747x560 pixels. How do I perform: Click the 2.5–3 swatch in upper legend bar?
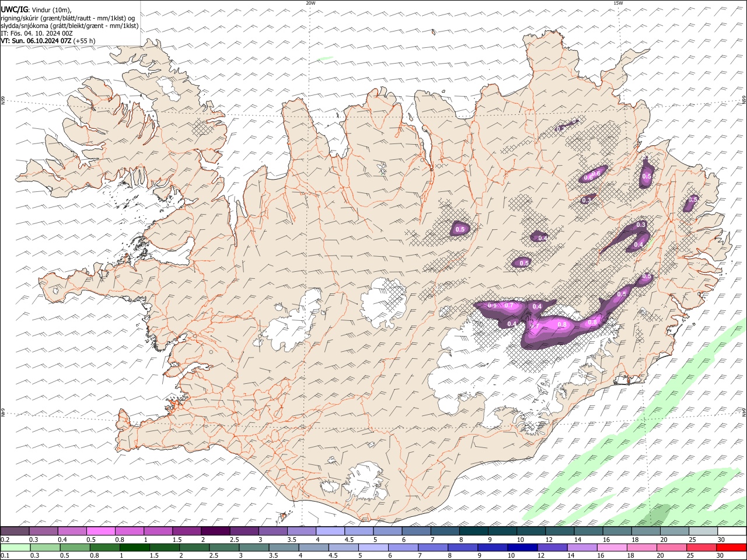point(244,531)
